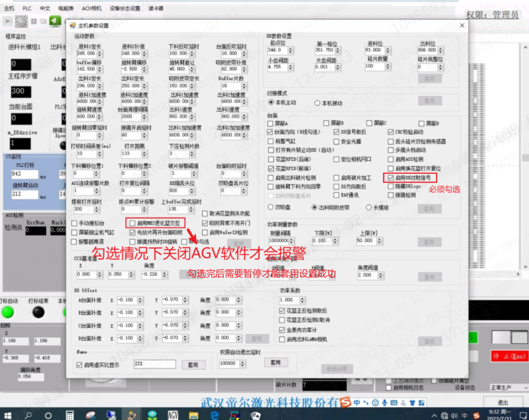Click the 上限[W] spinner arrows
The image size is (529, 420).
point(379,241)
